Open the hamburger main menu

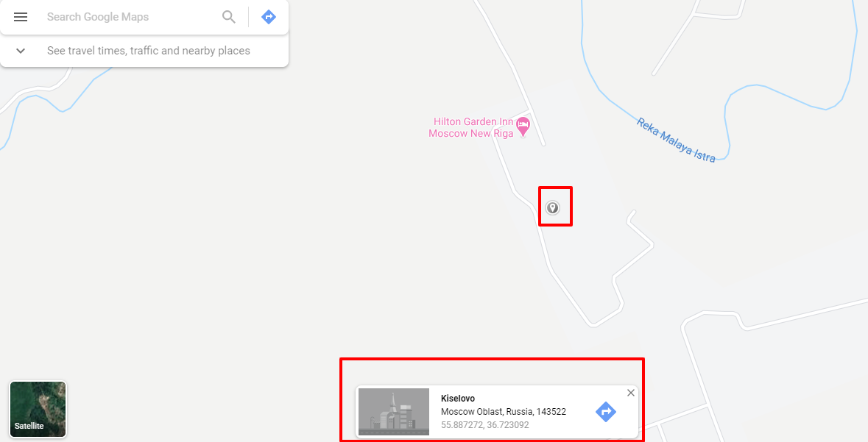pos(21,17)
